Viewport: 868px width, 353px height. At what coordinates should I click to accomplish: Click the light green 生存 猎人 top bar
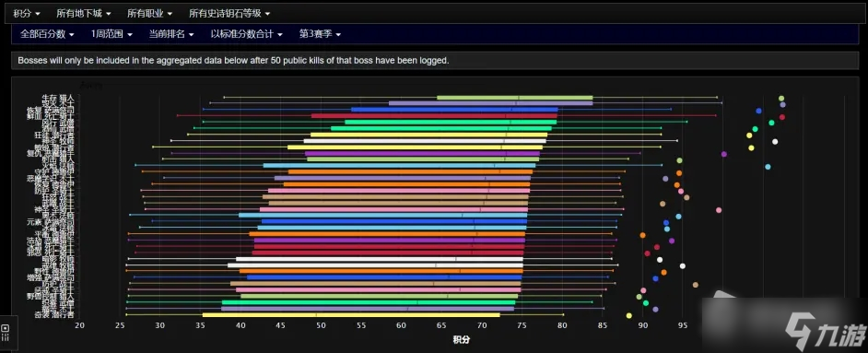[x=514, y=98]
